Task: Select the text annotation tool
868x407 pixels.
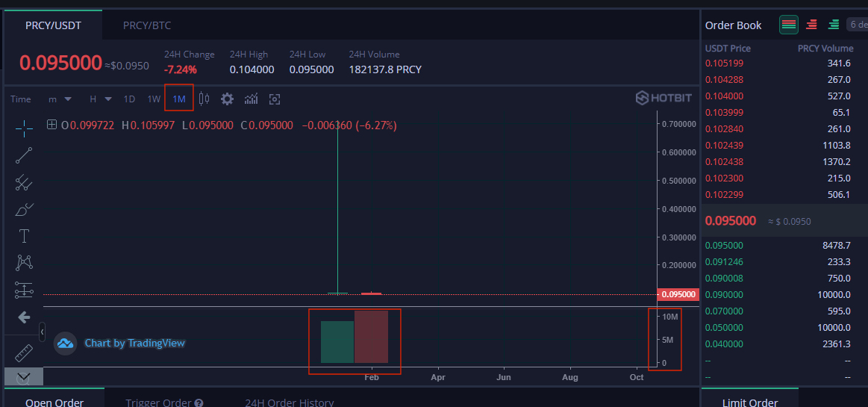Action: [24, 236]
